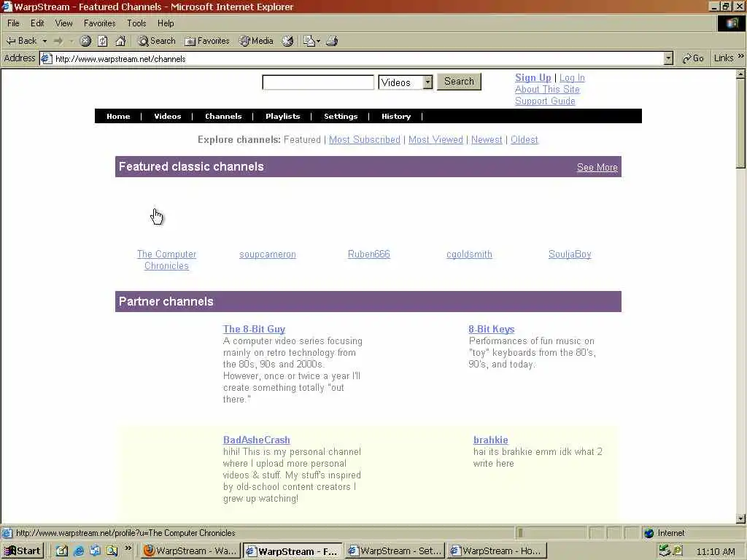Open The Computer Chronicles channel
The image size is (747, 560).
166,260
